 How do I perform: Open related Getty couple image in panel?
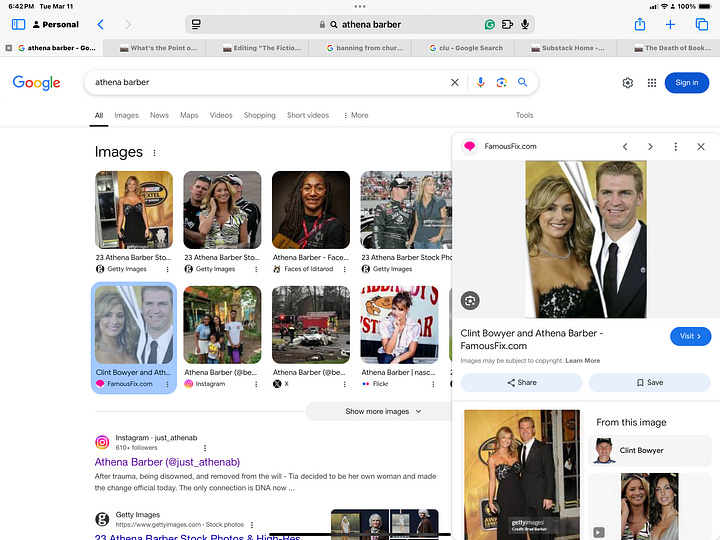[x=522, y=475]
